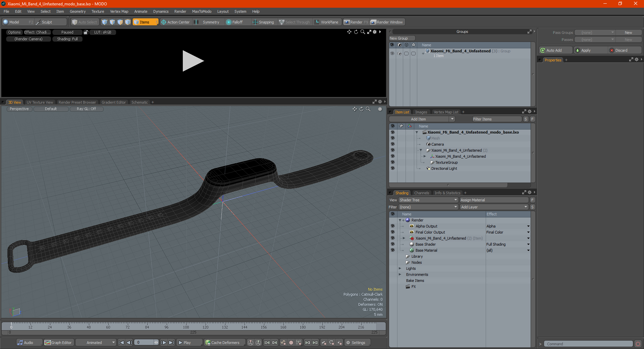
Task: Click Play animation button
Action: pos(189,343)
